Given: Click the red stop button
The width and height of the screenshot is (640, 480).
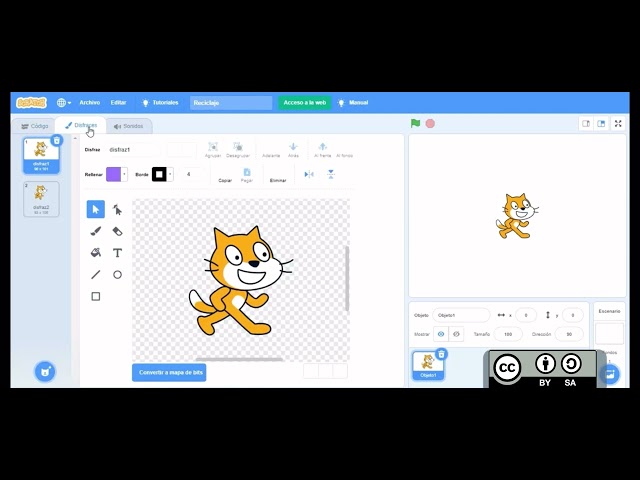Looking at the screenshot, I should click(x=430, y=123).
